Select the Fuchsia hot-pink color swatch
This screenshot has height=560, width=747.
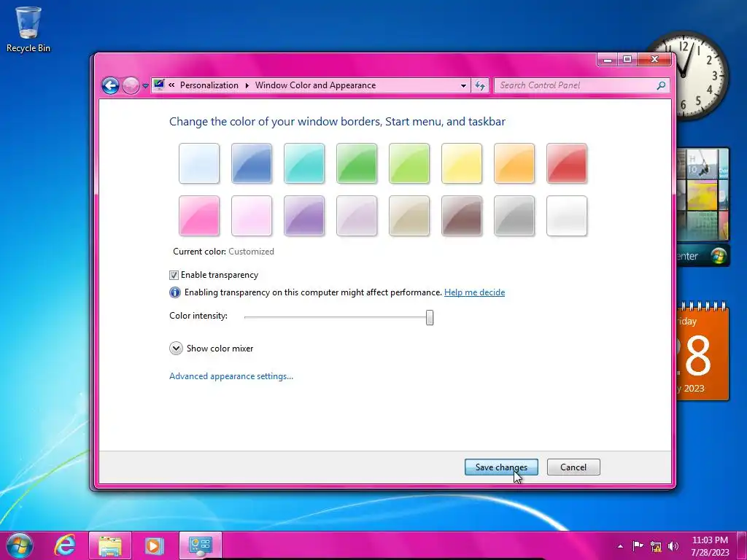199,216
